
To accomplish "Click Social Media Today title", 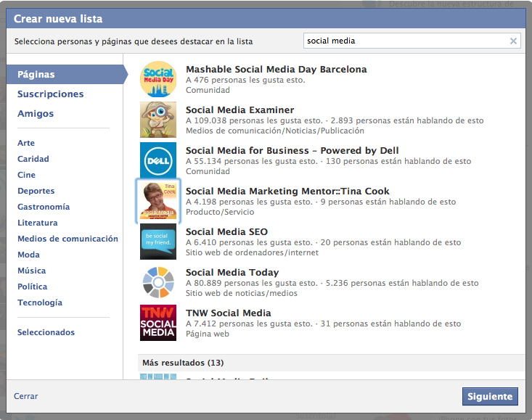I will coord(232,273).
